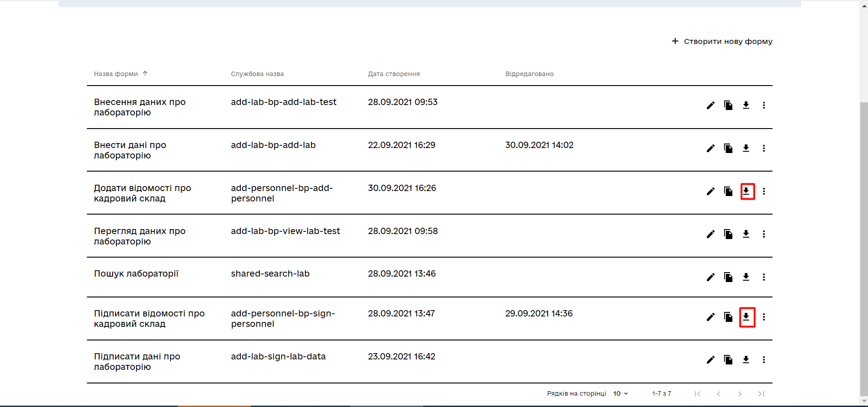Click 'Створити нову форму' button
This screenshot has width=868, height=407.
722,41
